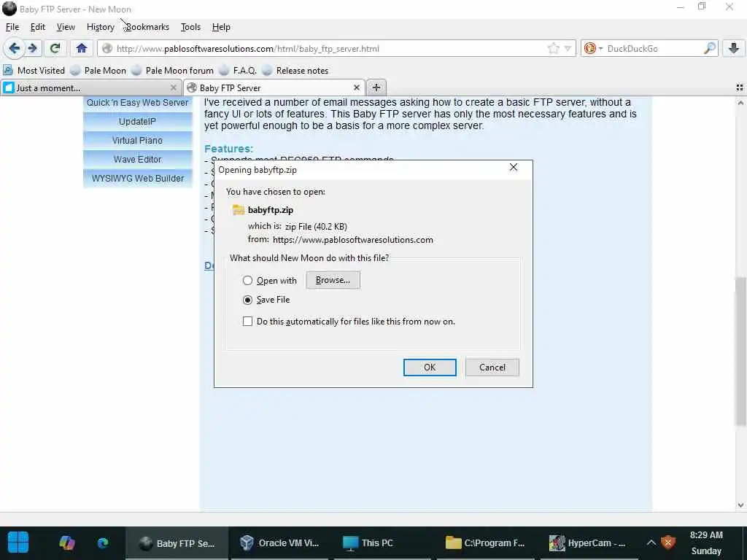The width and height of the screenshot is (747, 560).
Task: Open the downloads arrow button
Action: point(734,48)
